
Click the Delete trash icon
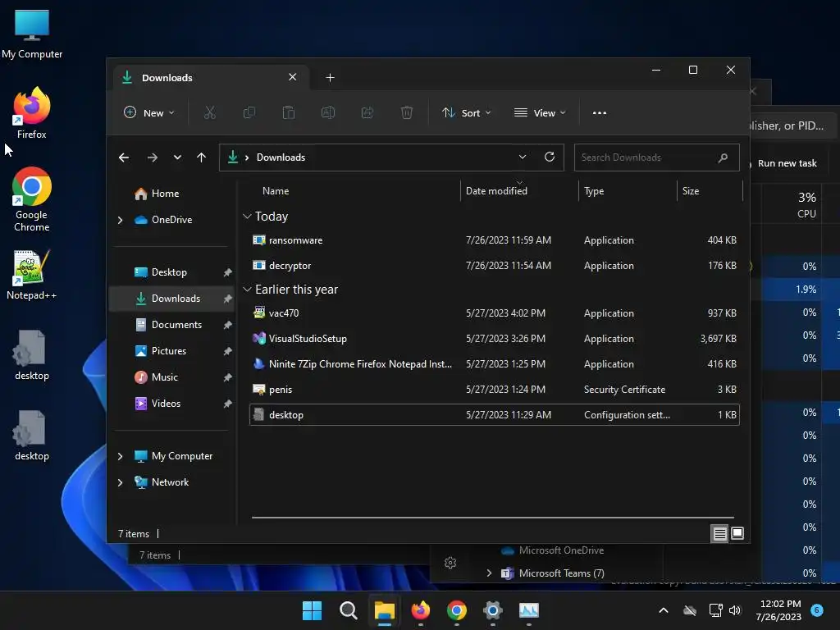click(x=407, y=112)
